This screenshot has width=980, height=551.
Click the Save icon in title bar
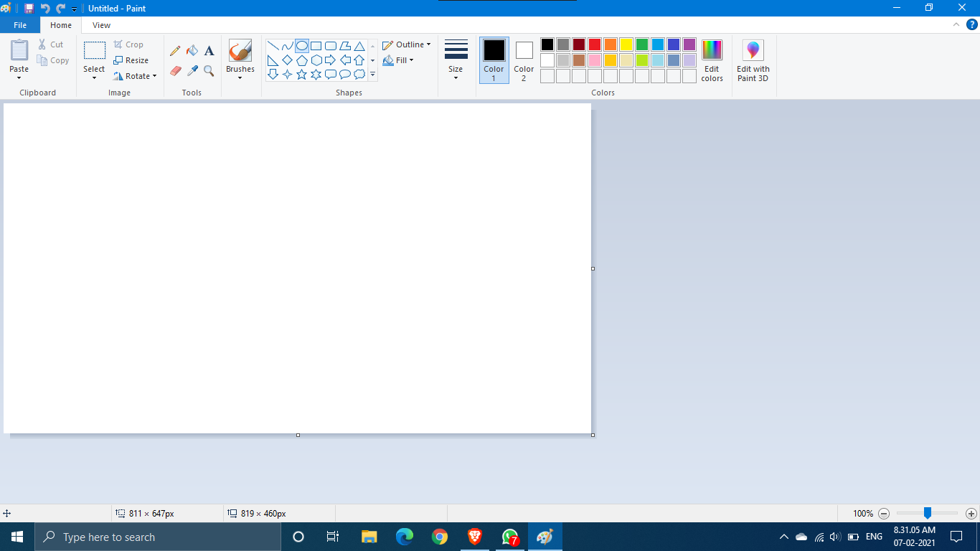pos(29,8)
